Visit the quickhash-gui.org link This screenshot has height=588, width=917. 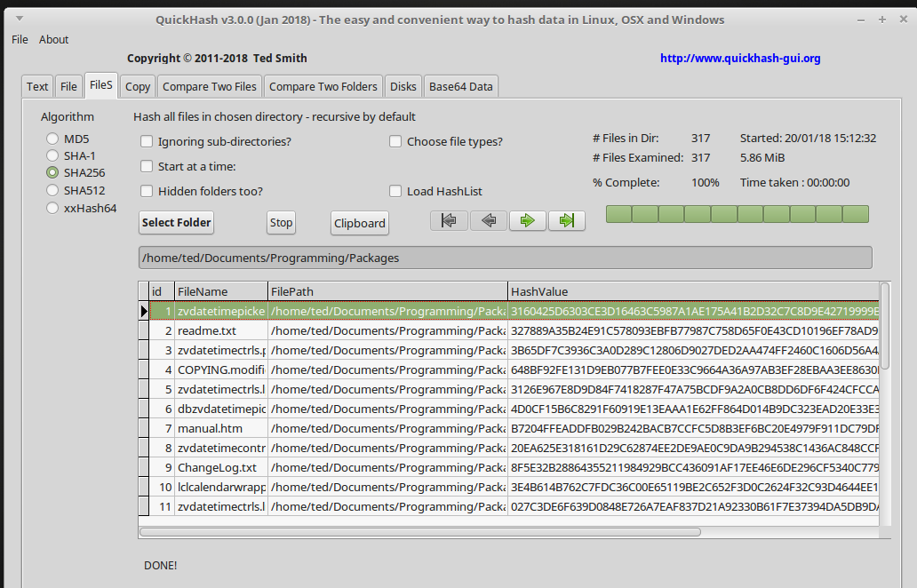click(740, 59)
